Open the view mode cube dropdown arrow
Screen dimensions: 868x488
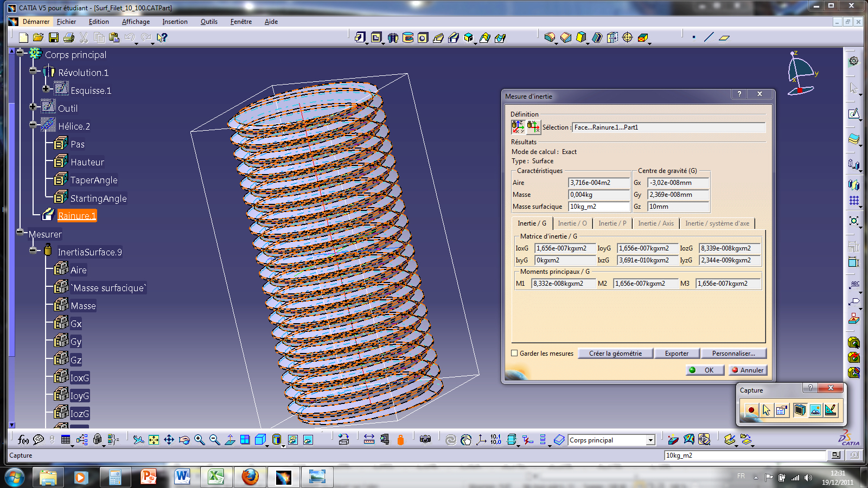click(267, 445)
